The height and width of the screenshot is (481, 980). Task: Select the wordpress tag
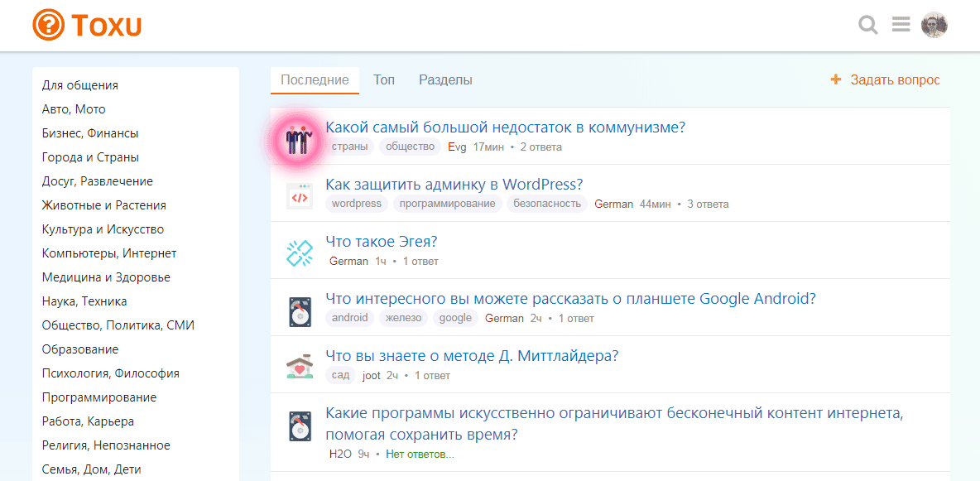357,204
